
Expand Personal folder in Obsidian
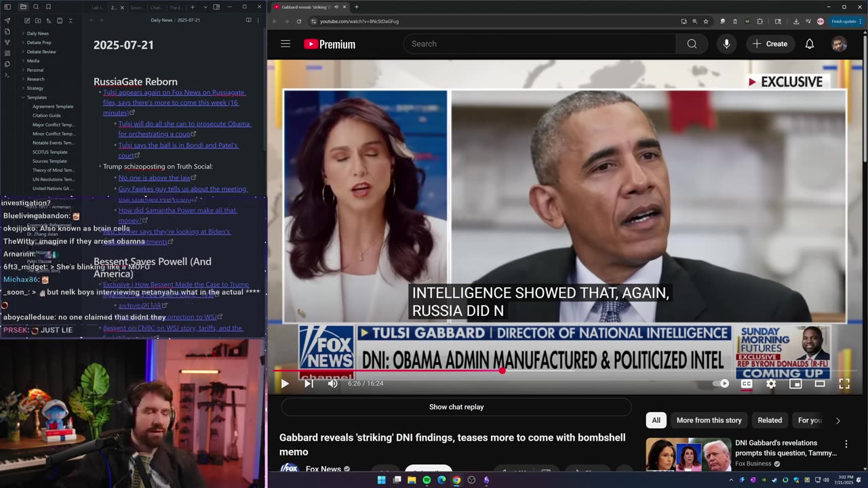(35, 70)
